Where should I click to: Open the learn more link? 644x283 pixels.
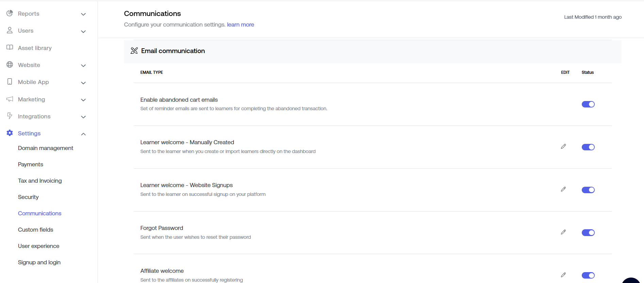click(240, 24)
